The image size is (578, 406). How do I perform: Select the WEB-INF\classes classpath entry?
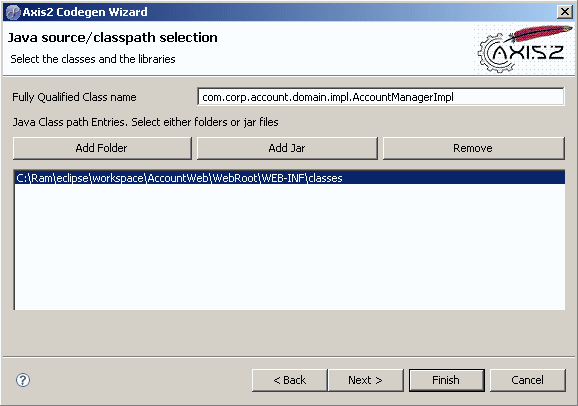click(290, 178)
